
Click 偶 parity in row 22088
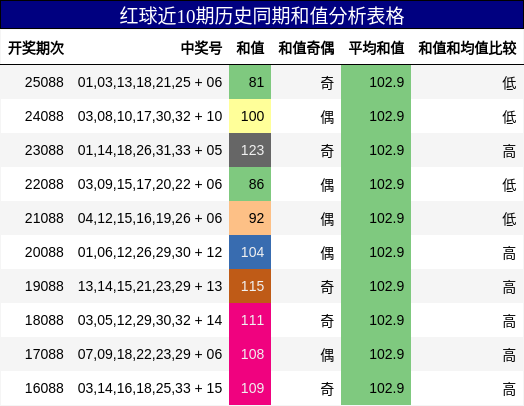point(327,185)
